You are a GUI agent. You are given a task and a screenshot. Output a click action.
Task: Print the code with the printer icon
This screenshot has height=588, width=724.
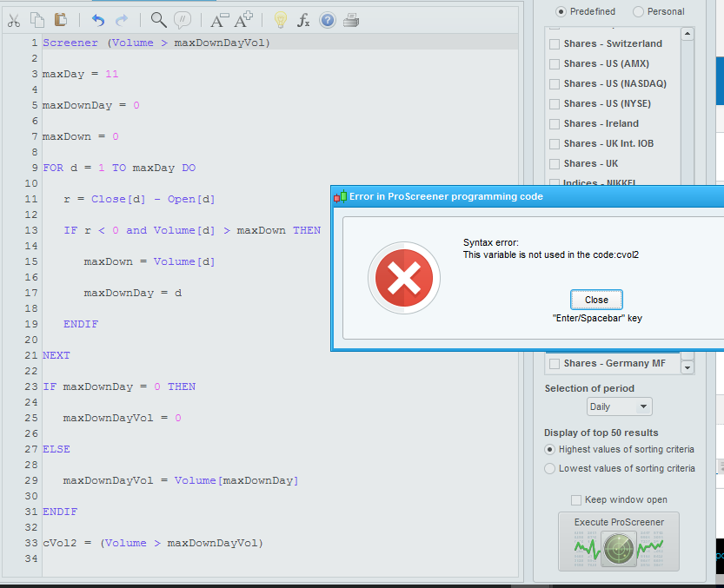(x=351, y=20)
